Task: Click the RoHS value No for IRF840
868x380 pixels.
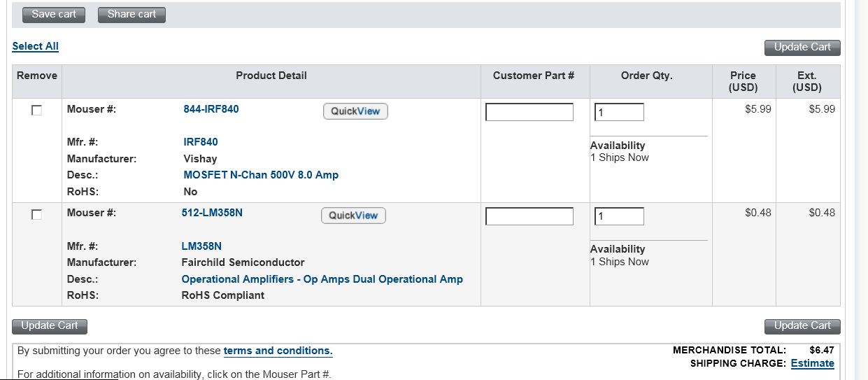Action: (190, 192)
